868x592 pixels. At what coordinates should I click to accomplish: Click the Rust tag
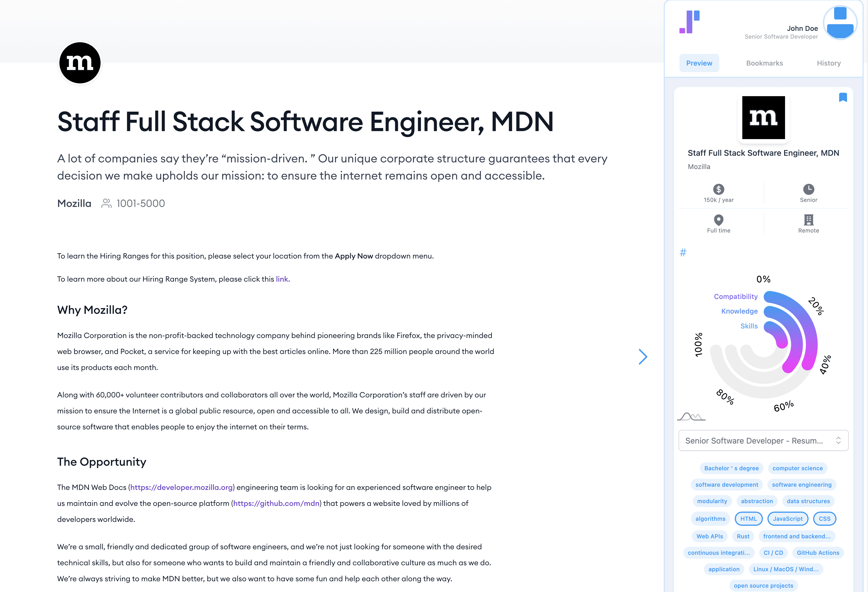743,536
